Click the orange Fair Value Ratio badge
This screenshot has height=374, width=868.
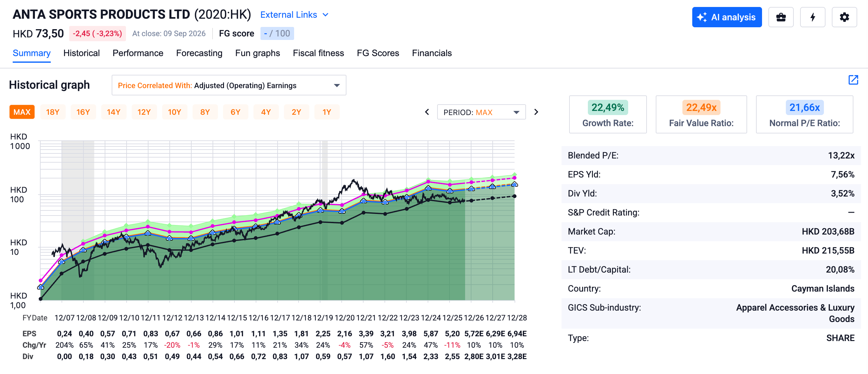click(701, 107)
